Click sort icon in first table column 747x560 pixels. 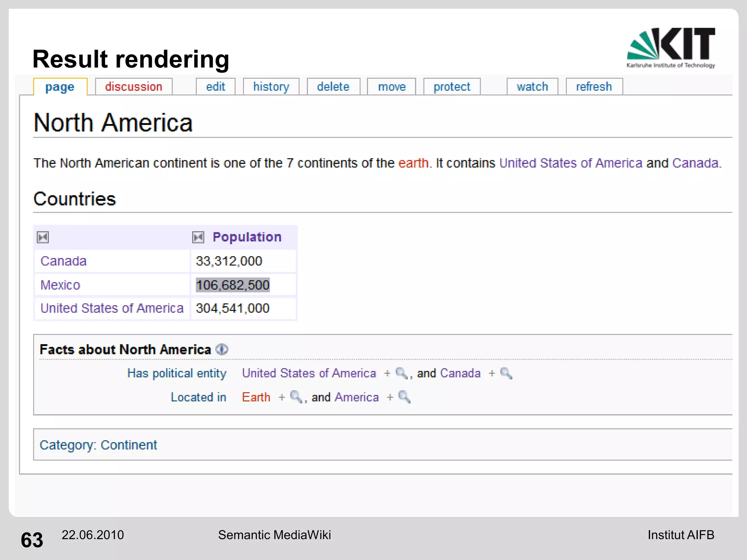pos(43,237)
